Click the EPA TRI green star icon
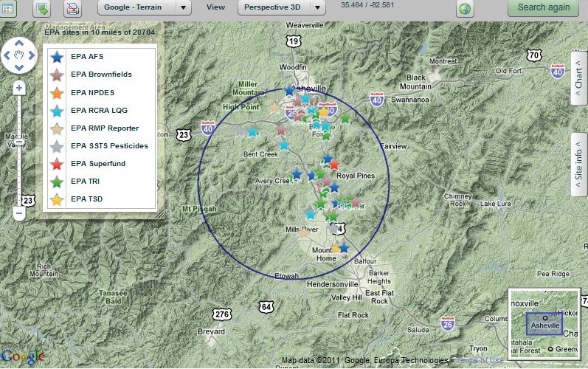The width and height of the screenshot is (588, 369). pyautogui.click(x=57, y=182)
